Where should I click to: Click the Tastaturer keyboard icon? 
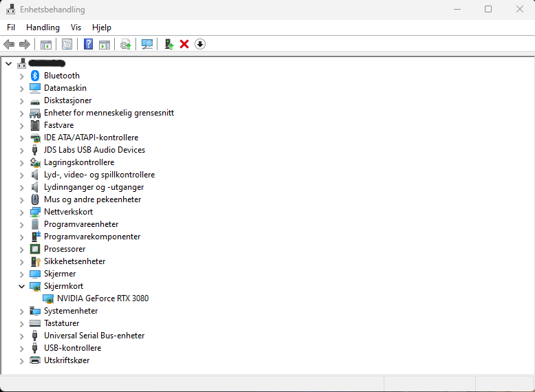tap(35, 323)
